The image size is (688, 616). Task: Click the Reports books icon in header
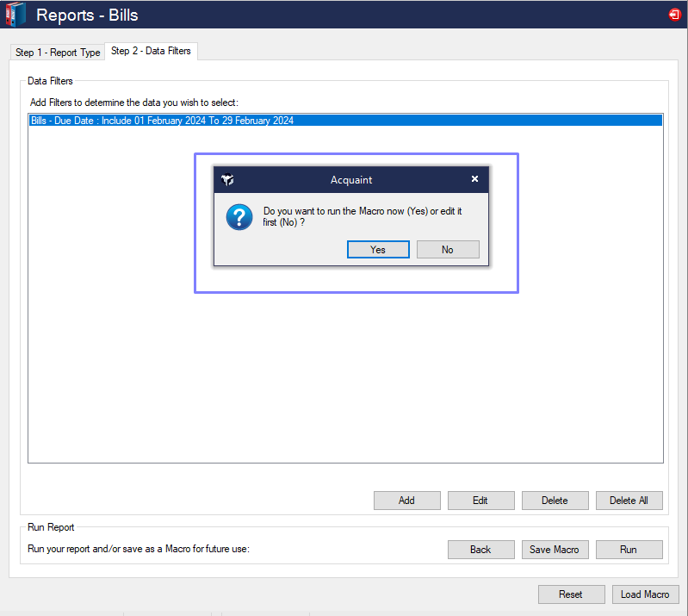[x=15, y=15]
